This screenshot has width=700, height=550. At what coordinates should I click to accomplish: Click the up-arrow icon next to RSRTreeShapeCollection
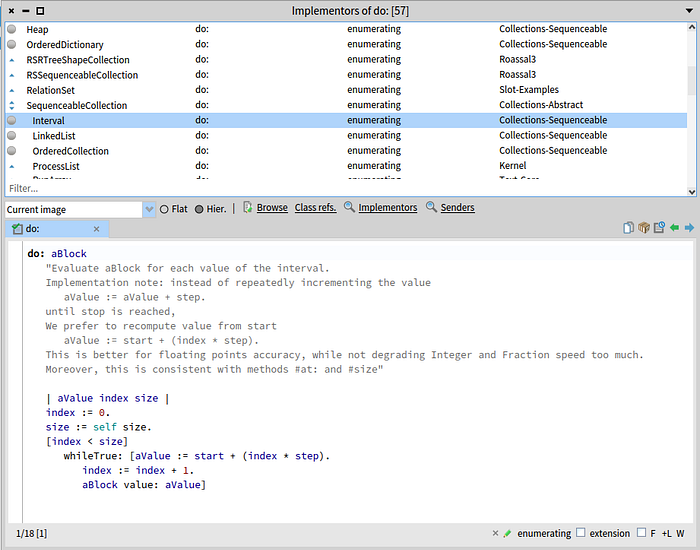pyautogui.click(x=12, y=60)
